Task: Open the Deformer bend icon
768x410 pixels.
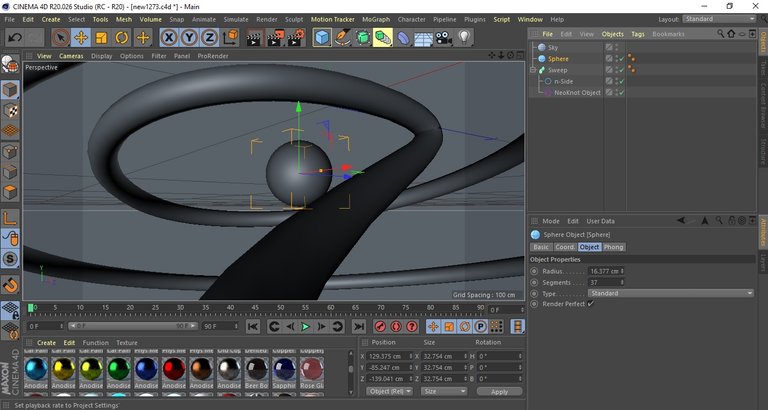Action: (x=403, y=38)
